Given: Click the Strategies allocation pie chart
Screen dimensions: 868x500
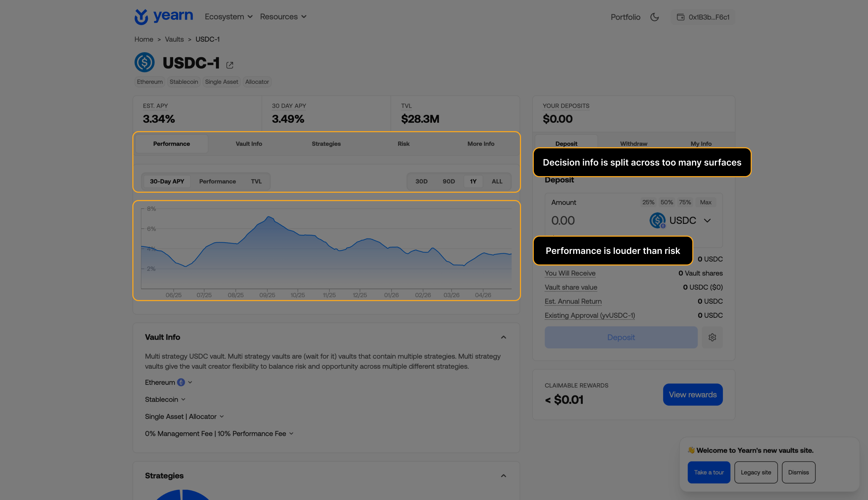Looking at the screenshot, I should (x=182, y=495).
